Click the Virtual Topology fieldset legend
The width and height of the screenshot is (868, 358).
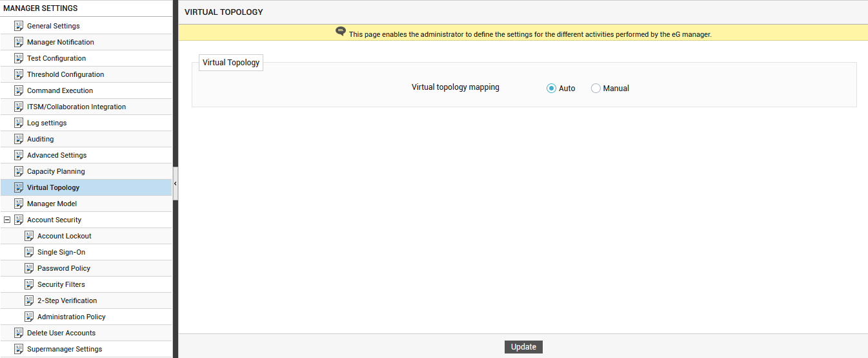[231, 63]
